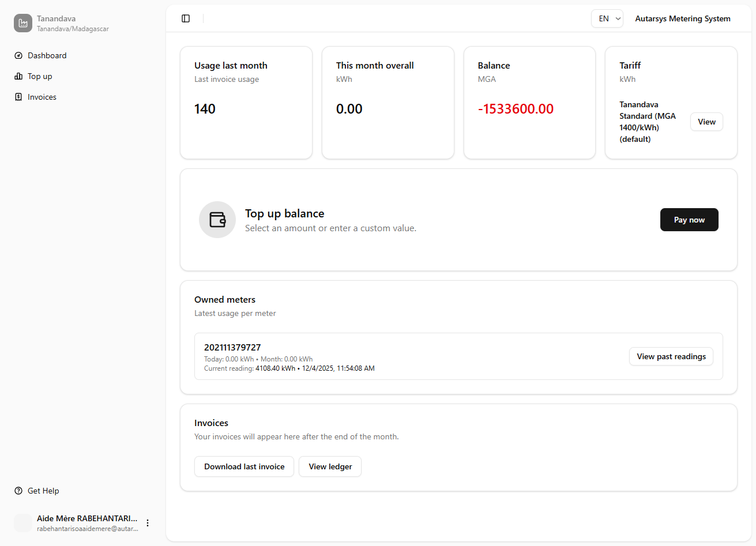Click the Pay now button
This screenshot has height=546, width=756.
tap(689, 220)
